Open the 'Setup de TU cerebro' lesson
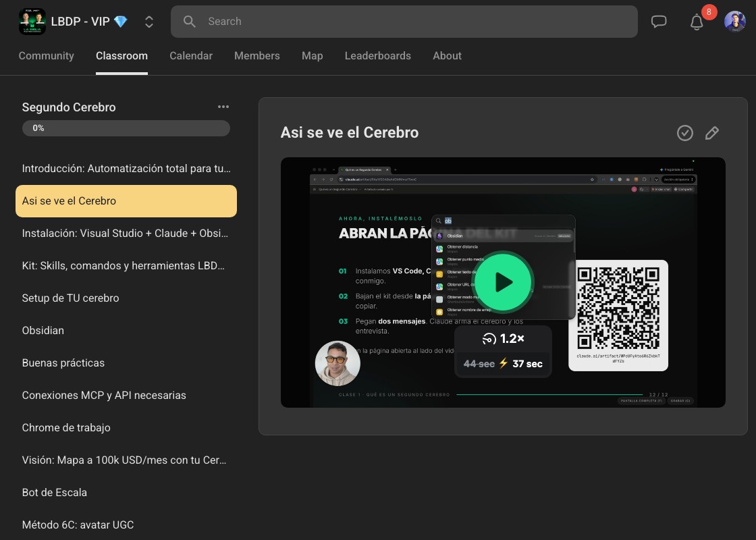The height and width of the screenshot is (540, 756). pyautogui.click(x=126, y=298)
